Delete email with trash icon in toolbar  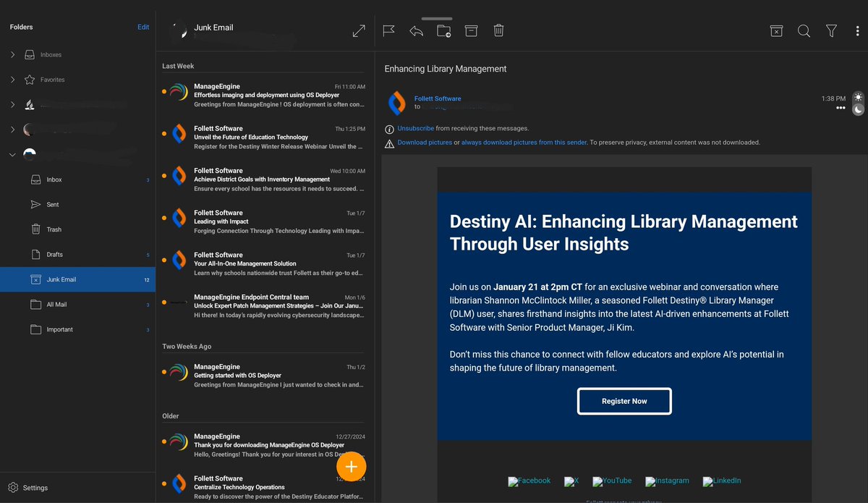click(x=498, y=30)
